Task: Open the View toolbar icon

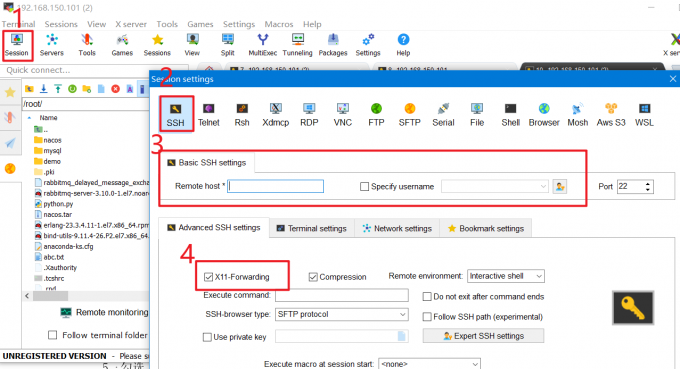Action: pyautogui.click(x=192, y=45)
